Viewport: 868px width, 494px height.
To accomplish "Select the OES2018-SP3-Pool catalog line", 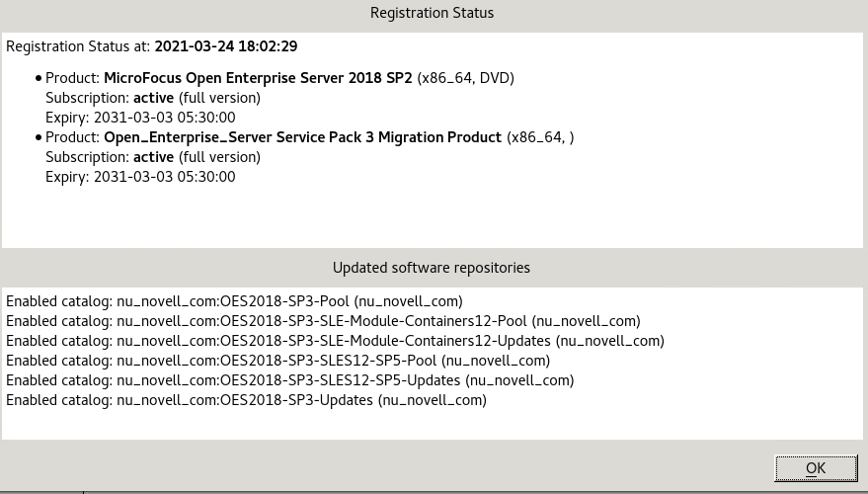I will click(x=234, y=301).
